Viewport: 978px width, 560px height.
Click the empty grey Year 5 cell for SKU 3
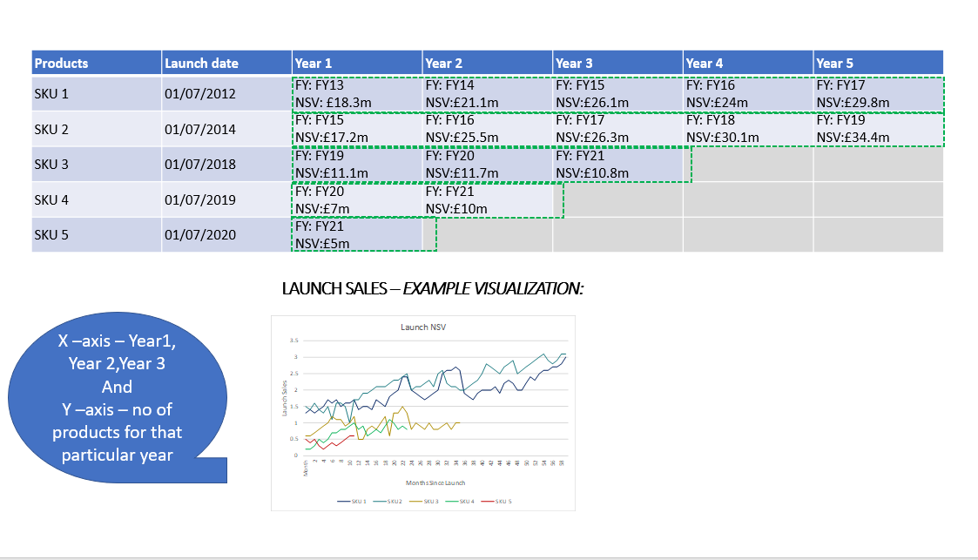[878, 164]
